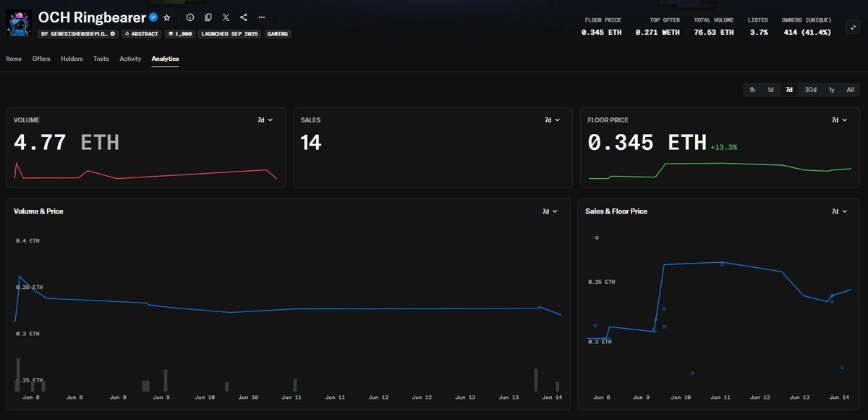Click the 1,000 items supply tag
The width and height of the screenshot is (868, 420).
point(179,34)
